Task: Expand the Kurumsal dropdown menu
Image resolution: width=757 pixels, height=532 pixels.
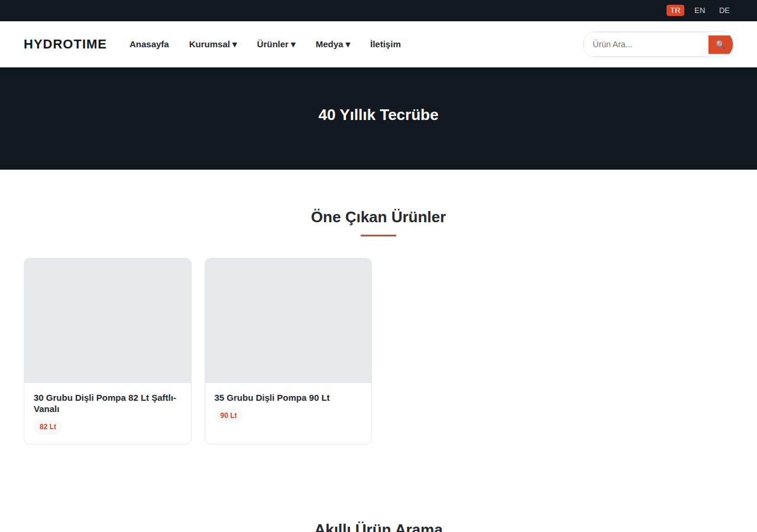Action: 213,44
